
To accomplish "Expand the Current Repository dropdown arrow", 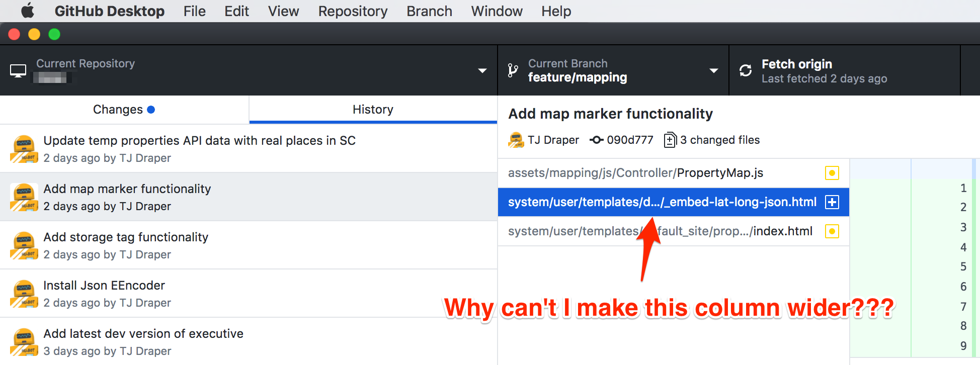I will (x=482, y=71).
